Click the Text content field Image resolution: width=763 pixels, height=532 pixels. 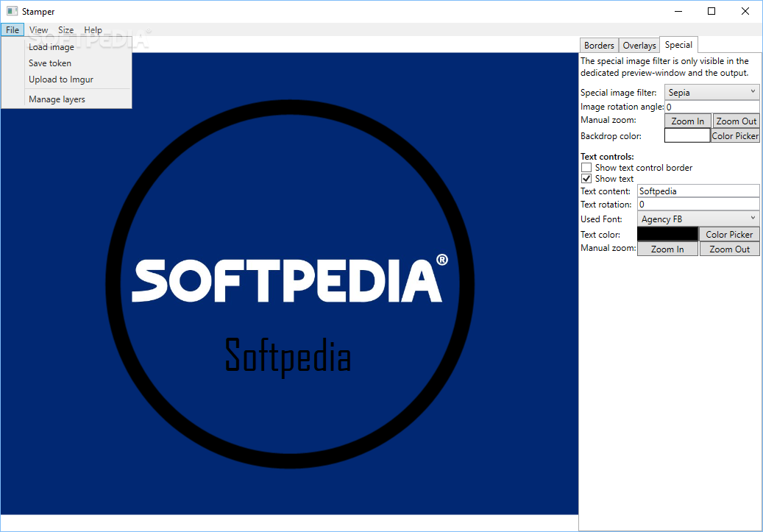pyautogui.click(x=698, y=191)
